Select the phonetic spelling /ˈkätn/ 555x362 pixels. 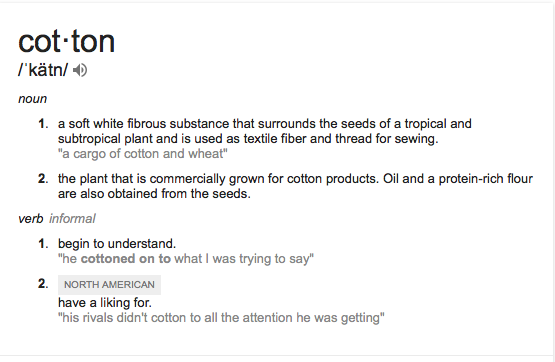(x=43, y=70)
